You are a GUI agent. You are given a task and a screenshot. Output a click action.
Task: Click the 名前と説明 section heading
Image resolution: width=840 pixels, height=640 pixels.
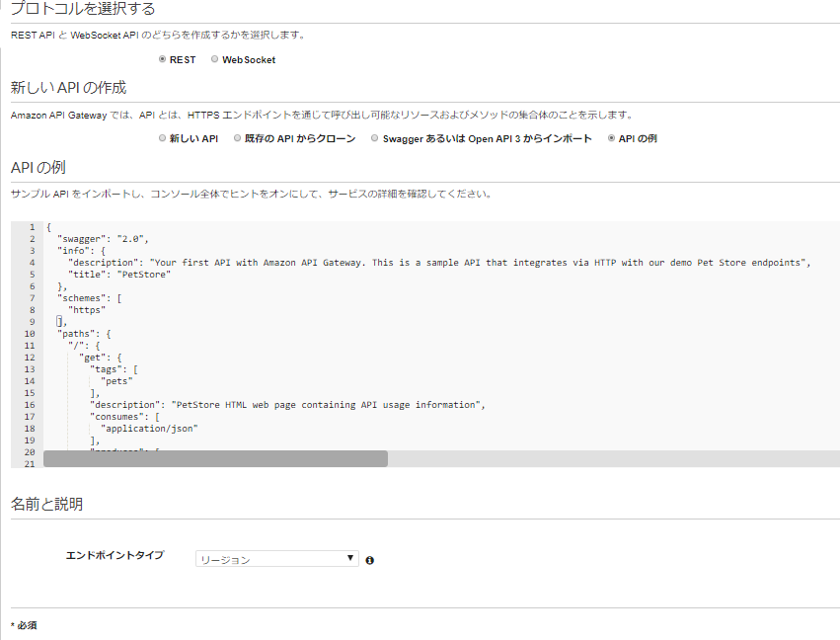click(46, 504)
